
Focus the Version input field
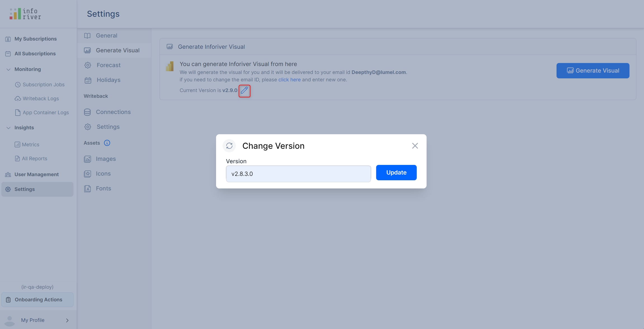click(x=298, y=174)
